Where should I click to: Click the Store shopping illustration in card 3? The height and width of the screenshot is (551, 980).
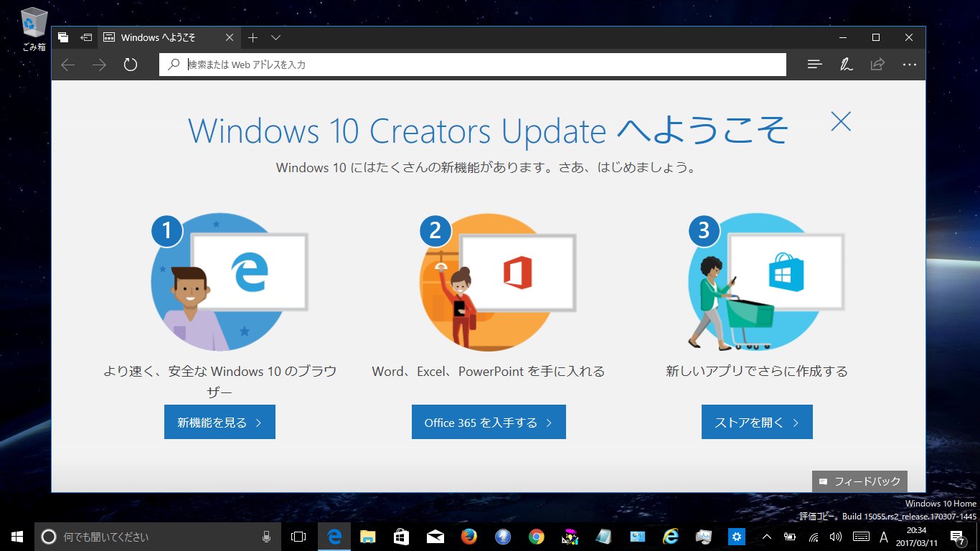point(766,281)
